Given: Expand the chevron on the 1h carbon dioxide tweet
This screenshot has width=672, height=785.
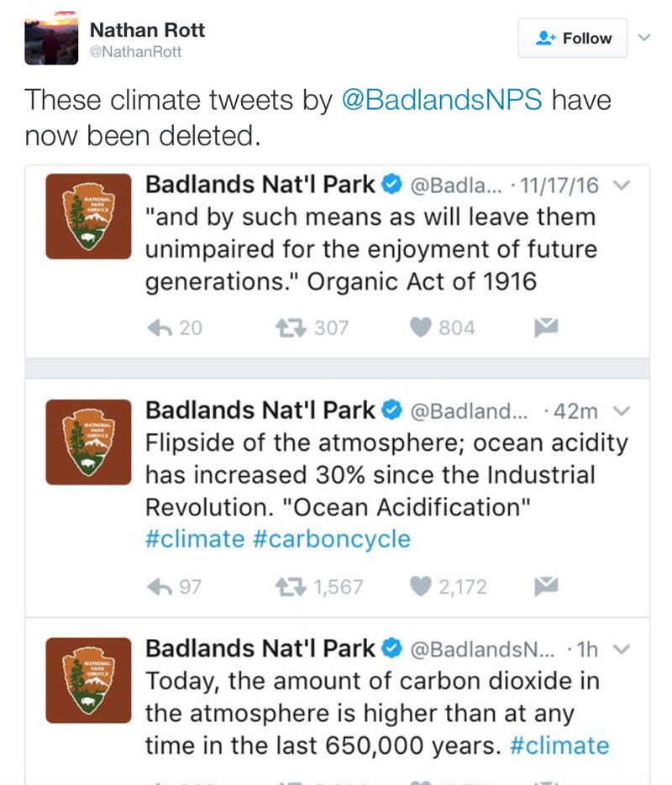Looking at the screenshot, I should (622, 648).
